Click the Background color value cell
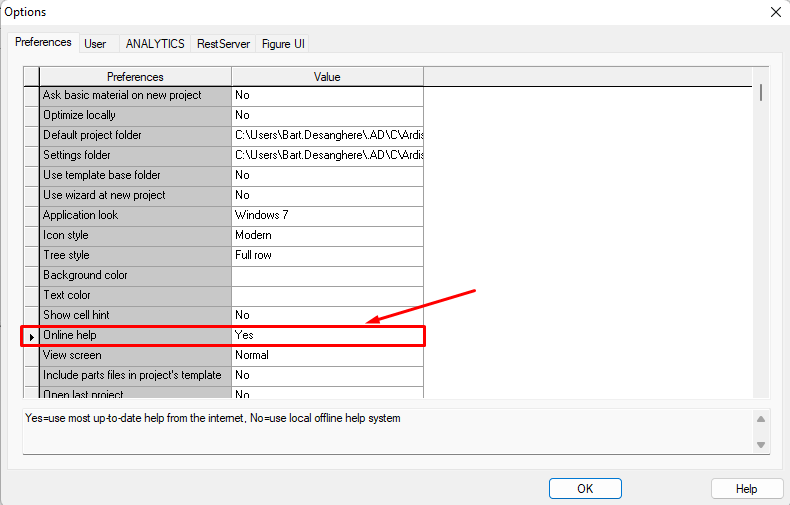This screenshot has height=505, width=790. (x=327, y=275)
